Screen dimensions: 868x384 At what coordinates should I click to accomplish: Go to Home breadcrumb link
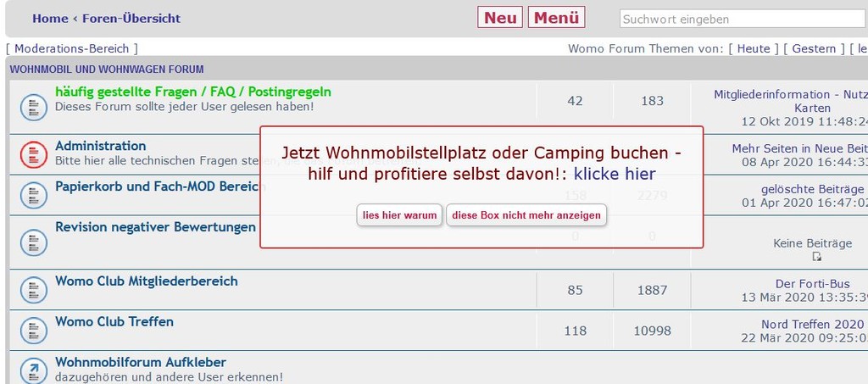coord(50,19)
